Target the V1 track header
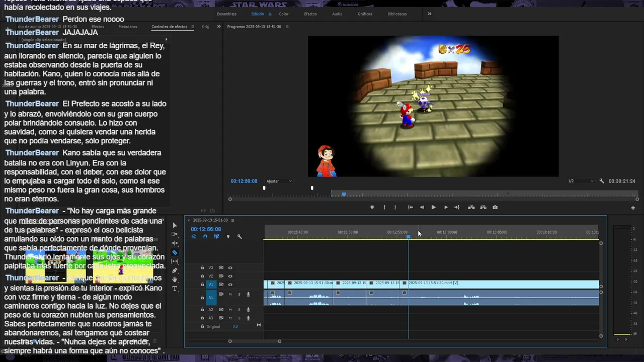 coord(211,285)
